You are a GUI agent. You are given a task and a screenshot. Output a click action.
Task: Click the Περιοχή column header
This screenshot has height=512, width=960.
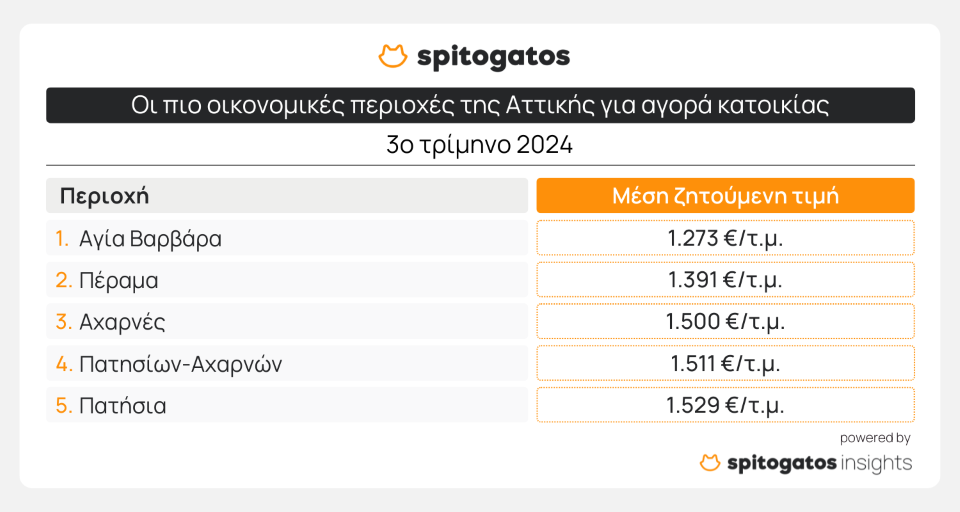pos(105,195)
